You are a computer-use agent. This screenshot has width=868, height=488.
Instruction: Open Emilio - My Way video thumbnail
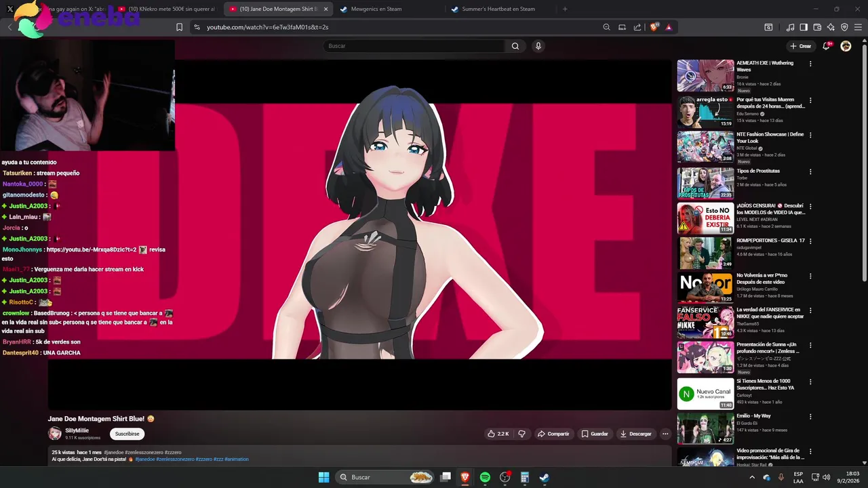pyautogui.click(x=705, y=428)
